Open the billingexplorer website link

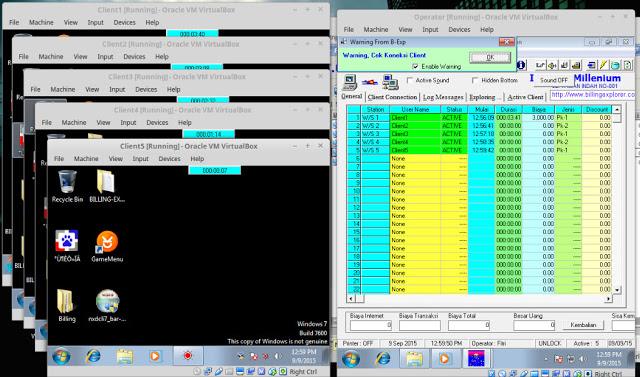pos(593,95)
